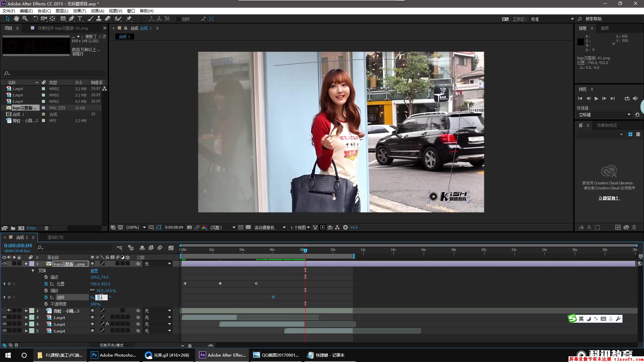Open the 效果 Effect menu
Image resolution: width=644 pixels, height=362 pixels.
(x=79, y=11)
